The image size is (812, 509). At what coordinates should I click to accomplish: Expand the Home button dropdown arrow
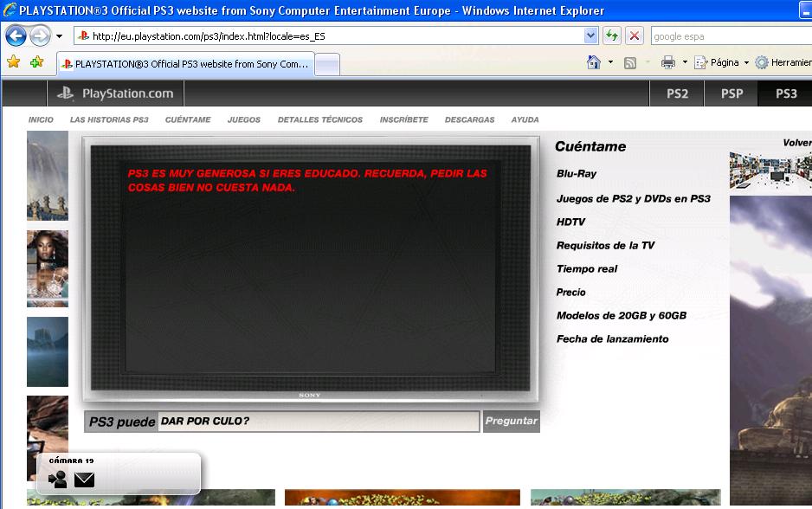(x=610, y=62)
